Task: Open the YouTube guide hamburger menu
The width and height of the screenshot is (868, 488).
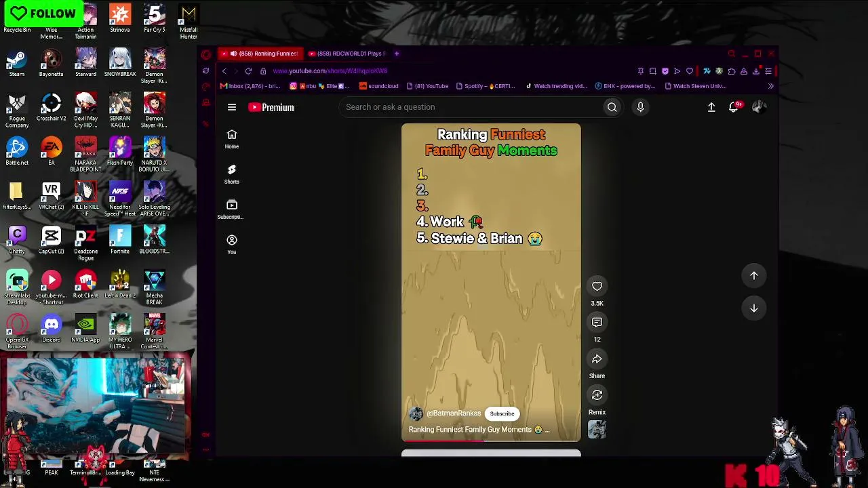Action: tap(232, 107)
